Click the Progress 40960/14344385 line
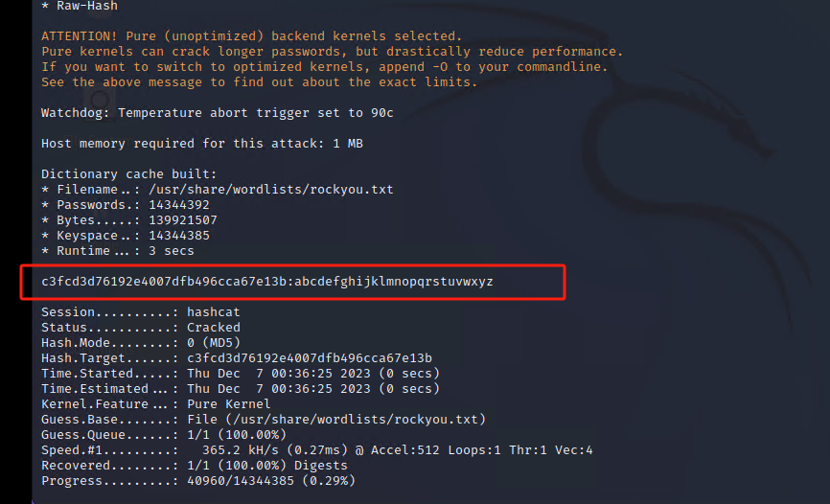This screenshot has width=830, height=504. (x=197, y=481)
